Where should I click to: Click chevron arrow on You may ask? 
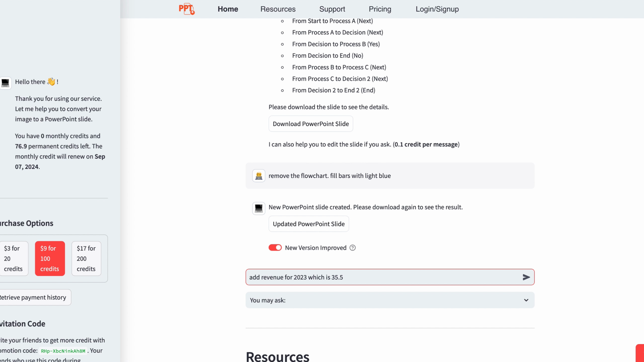point(526,300)
